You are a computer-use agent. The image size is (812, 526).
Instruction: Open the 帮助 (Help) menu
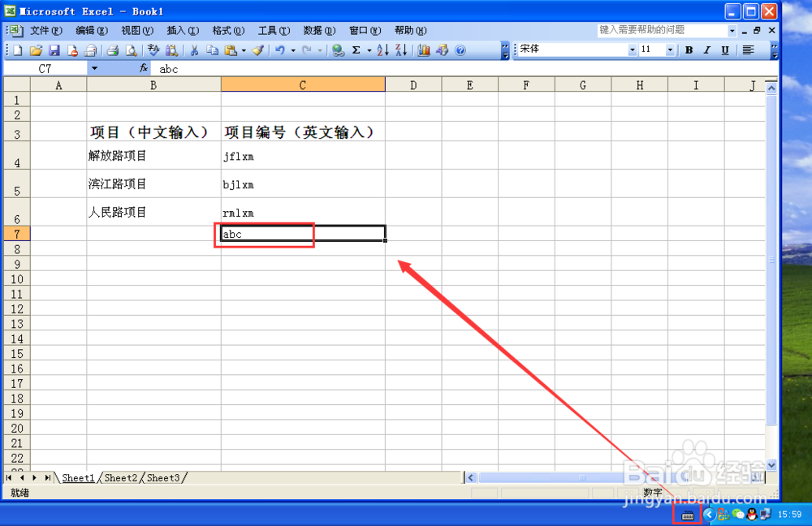click(411, 31)
